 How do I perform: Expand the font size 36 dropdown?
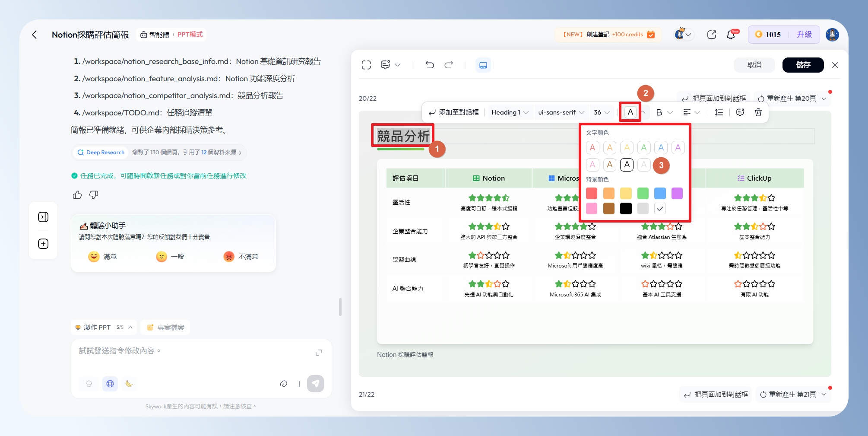(601, 112)
